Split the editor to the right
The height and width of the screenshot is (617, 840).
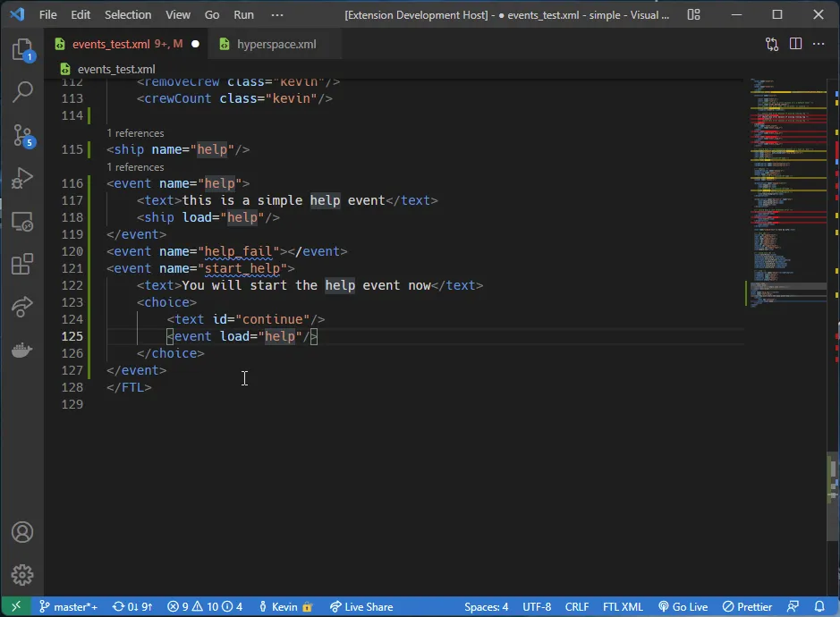[795, 44]
